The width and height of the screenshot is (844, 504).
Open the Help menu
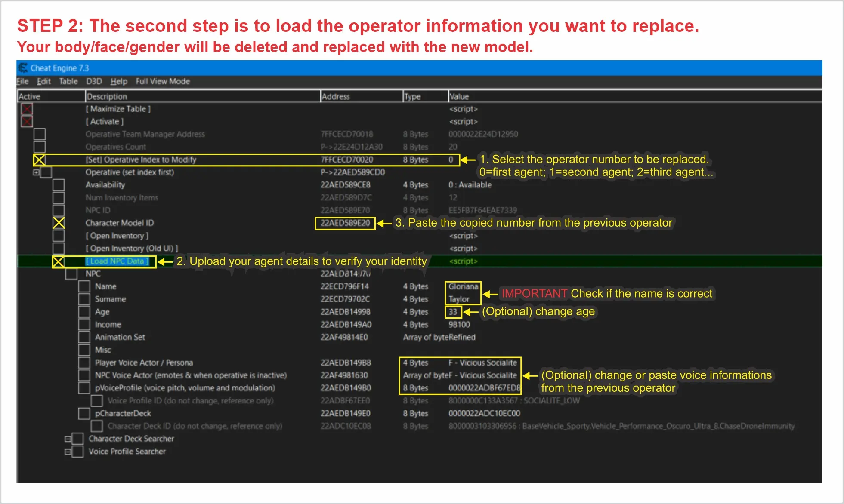119,81
